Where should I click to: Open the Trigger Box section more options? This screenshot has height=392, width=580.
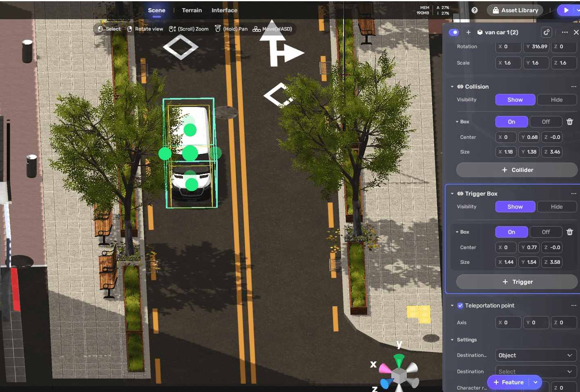pyautogui.click(x=573, y=194)
